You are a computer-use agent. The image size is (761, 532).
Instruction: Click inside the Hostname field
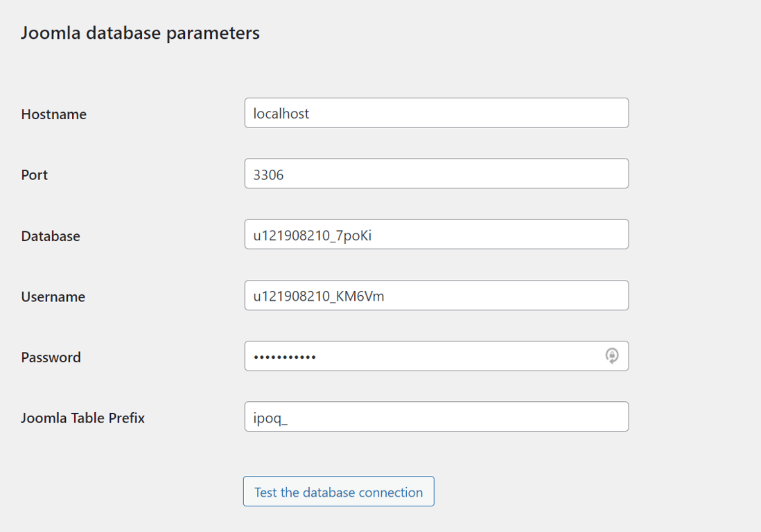click(436, 112)
